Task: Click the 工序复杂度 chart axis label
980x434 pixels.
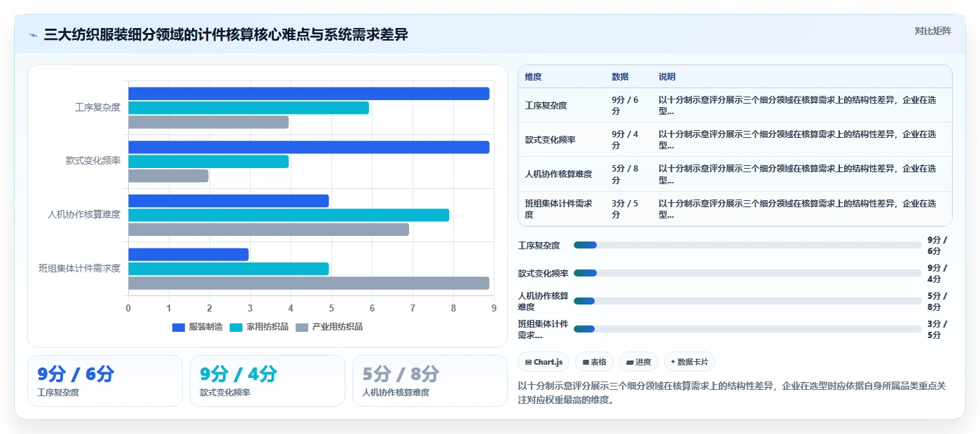Action: (98, 108)
